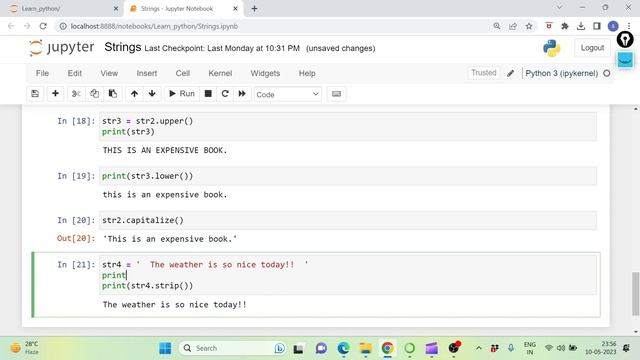Run the current cell
The image size is (640, 360).
(x=182, y=94)
